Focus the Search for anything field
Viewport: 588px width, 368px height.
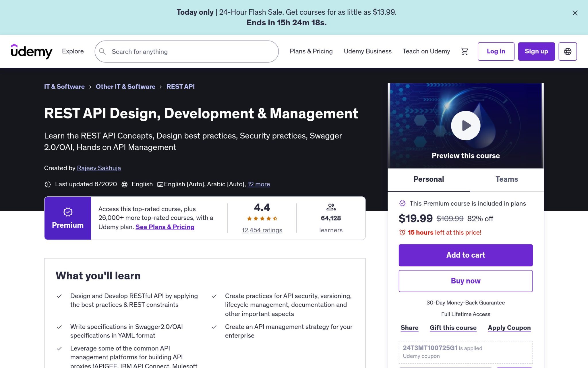pos(187,51)
